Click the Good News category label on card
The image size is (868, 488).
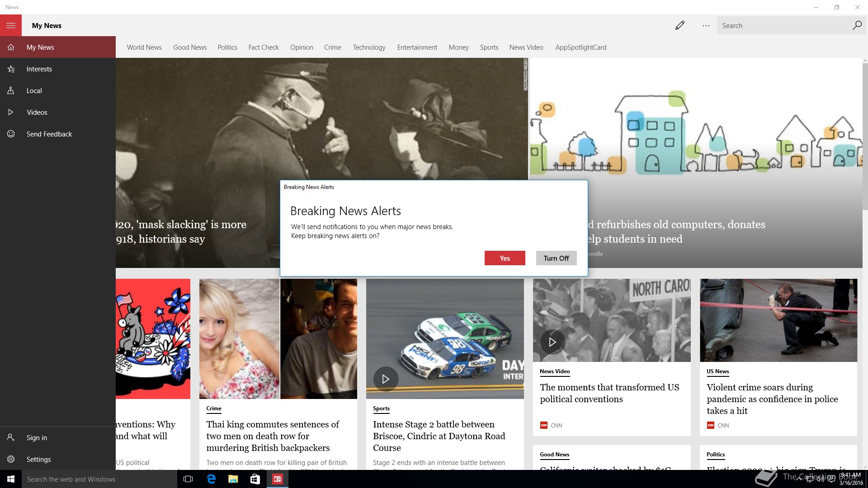555,455
